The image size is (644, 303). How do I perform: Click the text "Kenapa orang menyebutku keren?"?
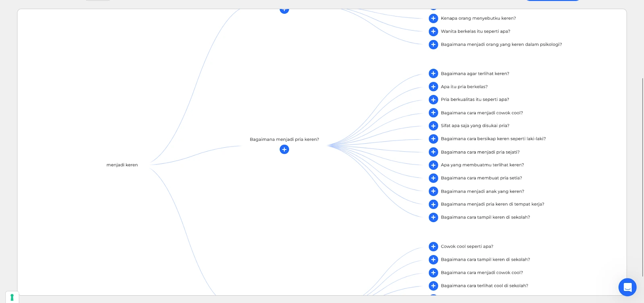[478, 18]
